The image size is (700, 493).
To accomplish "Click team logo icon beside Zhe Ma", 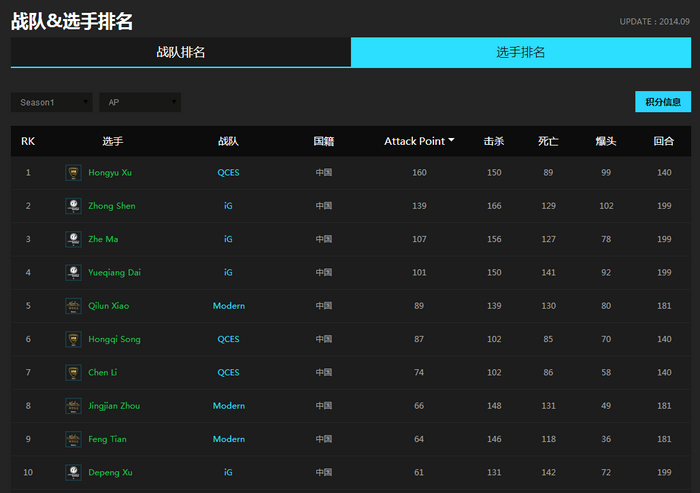I will pos(73,239).
